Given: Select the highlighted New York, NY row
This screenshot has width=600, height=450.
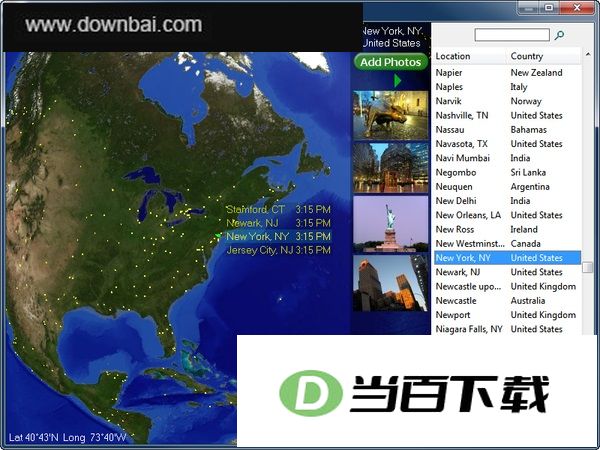Looking at the screenshot, I should click(x=507, y=258).
